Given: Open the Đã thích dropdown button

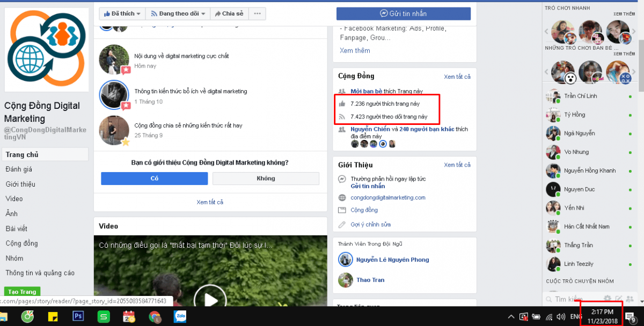Looking at the screenshot, I should (122, 13).
